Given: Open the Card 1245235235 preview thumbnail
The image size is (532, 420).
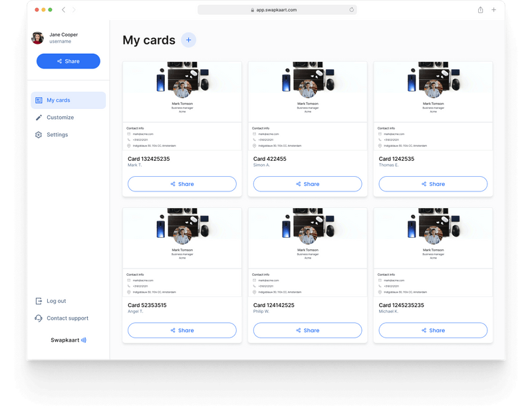Looking at the screenshot, I should click(434, 253).
